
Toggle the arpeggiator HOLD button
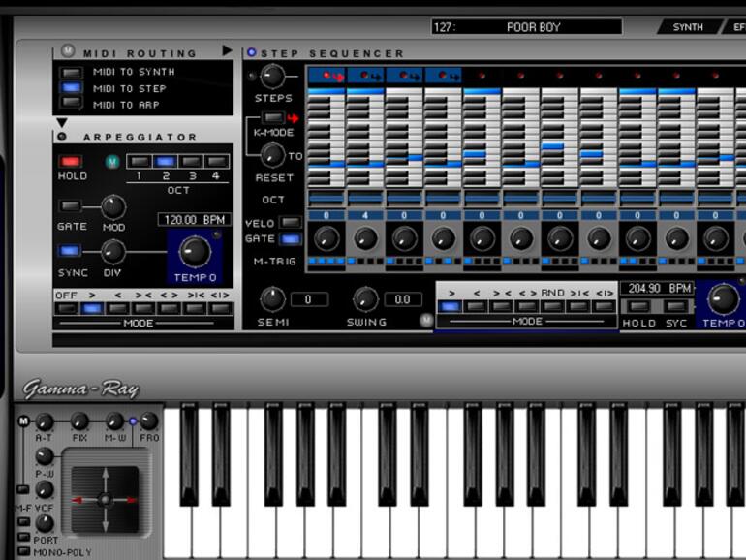click(71, 162)
